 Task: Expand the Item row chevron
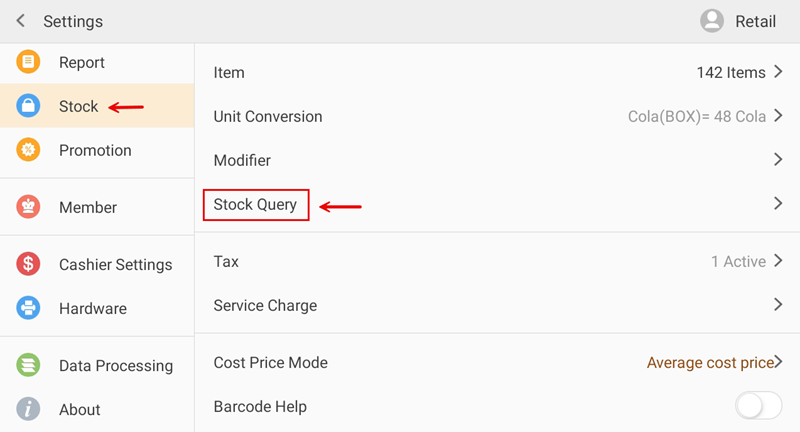tap(777, 72)
